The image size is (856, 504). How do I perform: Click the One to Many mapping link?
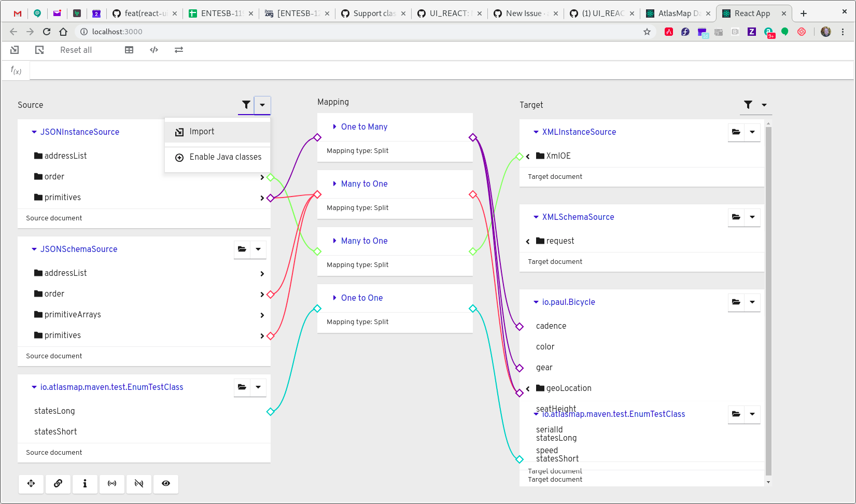[364, 127]
